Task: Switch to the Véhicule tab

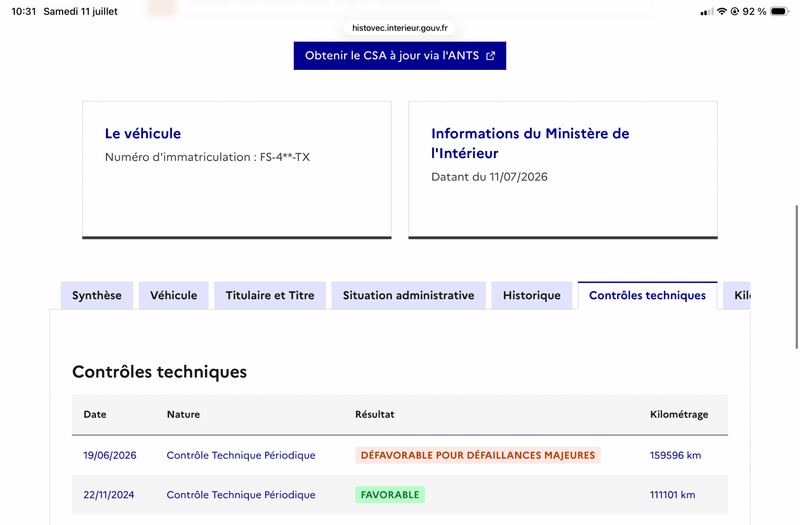Action: pos(173,295)
